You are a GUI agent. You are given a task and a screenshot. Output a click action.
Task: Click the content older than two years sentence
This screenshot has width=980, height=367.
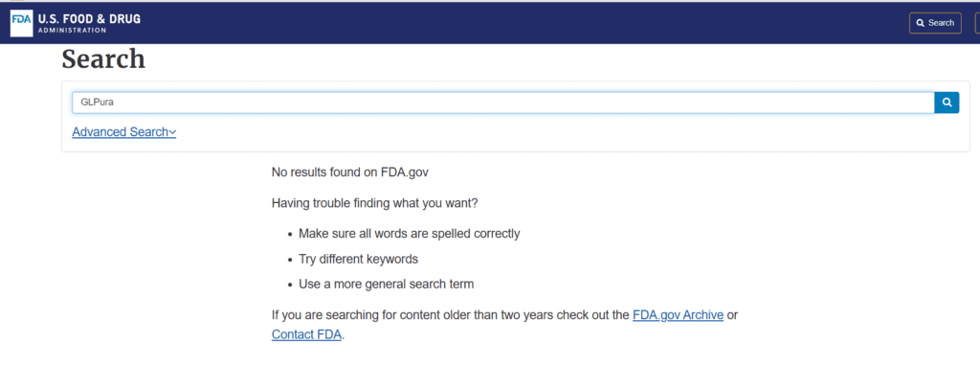click(451, 315)
